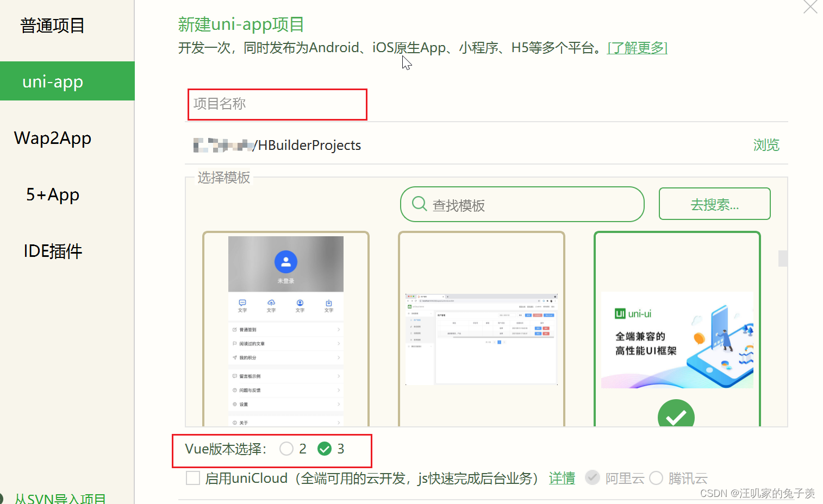Switch to the 5+App tab
The image size is (823, 504).
pos(53,194)
